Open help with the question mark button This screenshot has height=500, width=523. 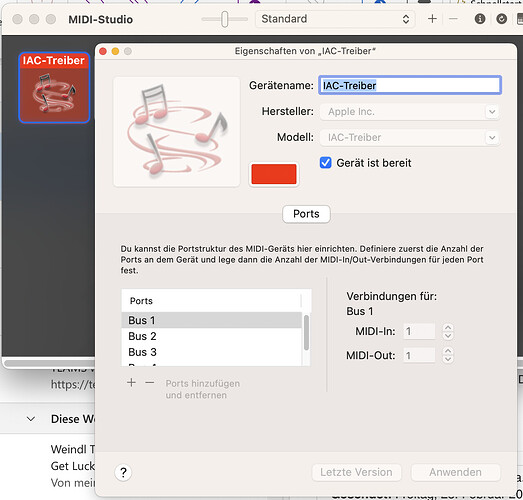[x=123, y=472]
